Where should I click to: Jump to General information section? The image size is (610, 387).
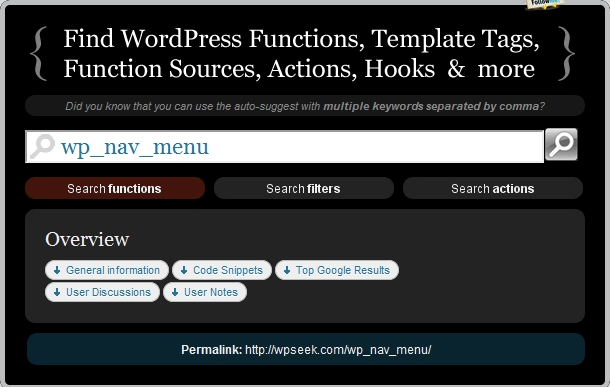(x=107, y=270)
